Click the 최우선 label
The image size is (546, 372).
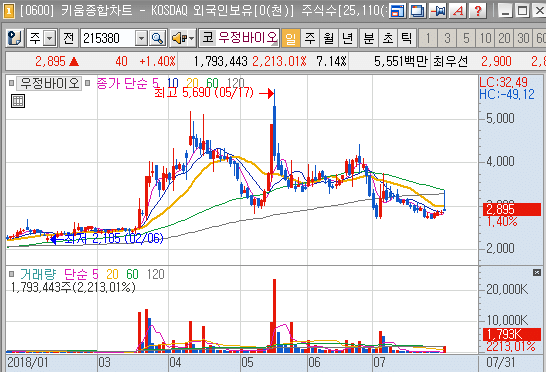point(450,62)
